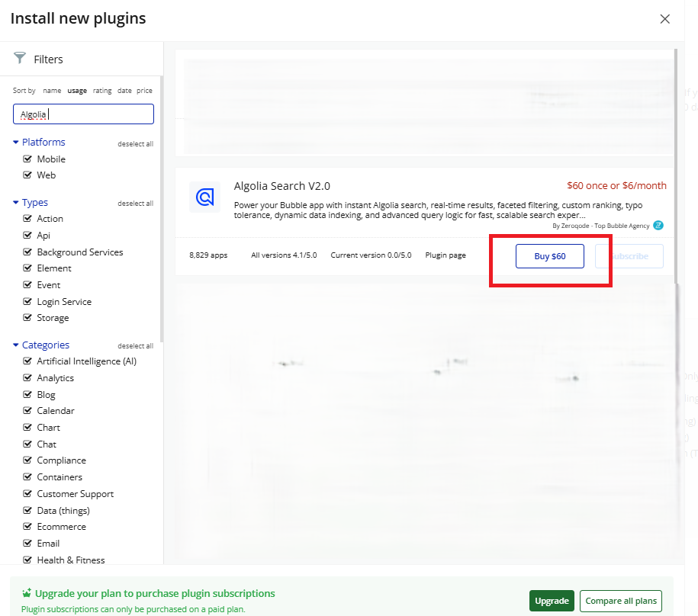
Task: Click the Algolia search input field
Action: [x=83, y=114]
